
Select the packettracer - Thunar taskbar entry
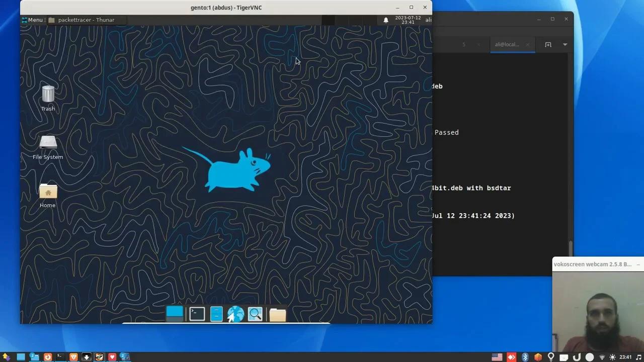(x=86, y=20)
